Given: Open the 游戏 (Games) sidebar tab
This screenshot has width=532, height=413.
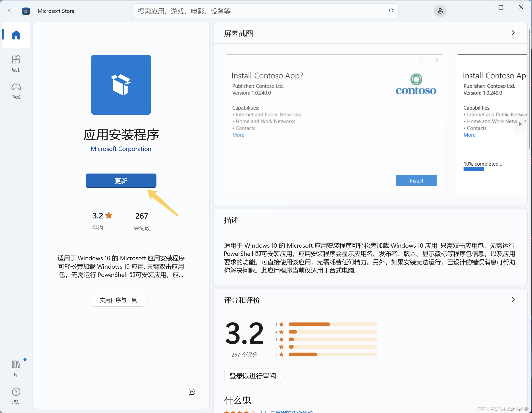Looking at the screenshot, I should (x=16, y=91).
